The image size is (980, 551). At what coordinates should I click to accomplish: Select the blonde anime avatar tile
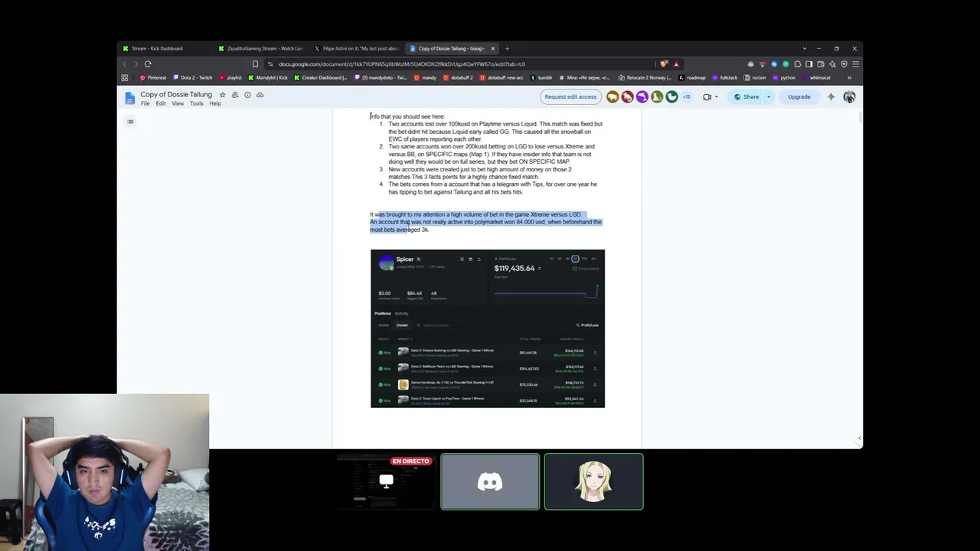[x=593, y=481]
